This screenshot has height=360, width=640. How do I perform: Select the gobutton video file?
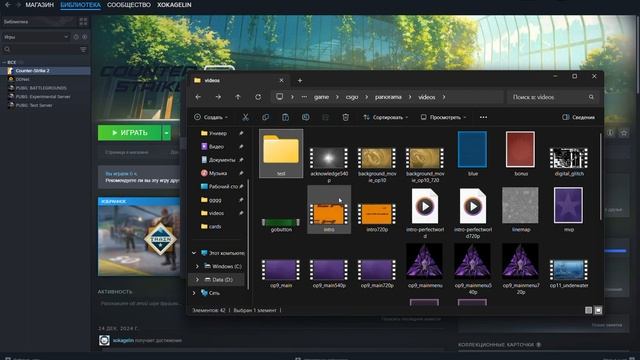coord(281,224)
